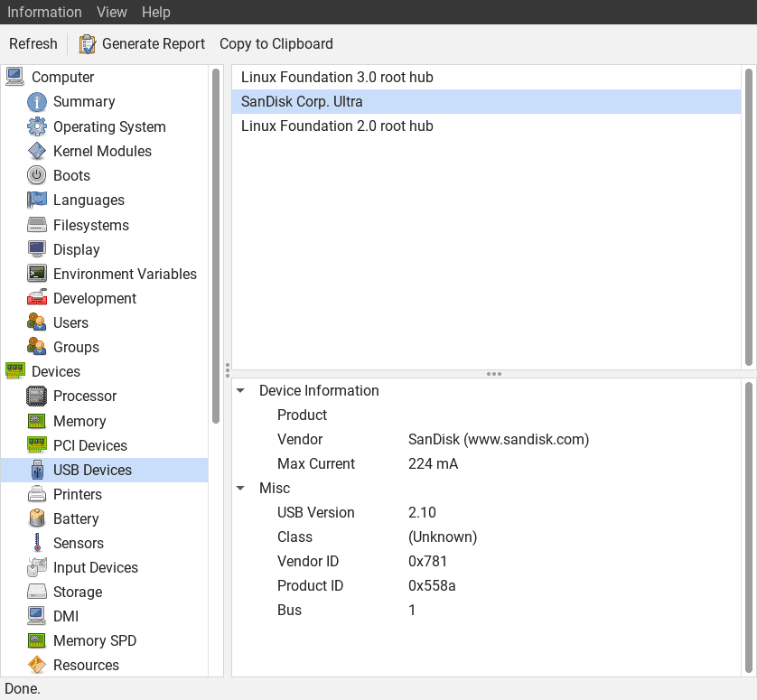Open the Boots power icon
This screenshot has height=700, width=757.
37,175
